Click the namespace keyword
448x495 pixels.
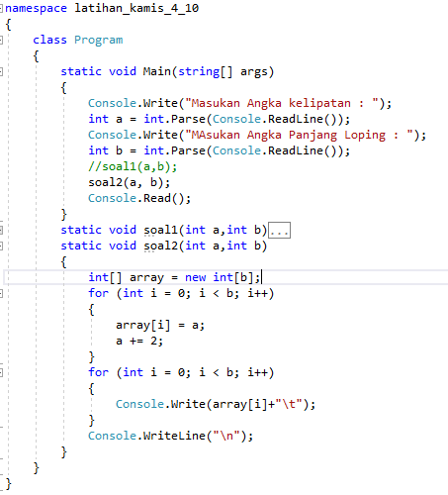pos(36,8)
